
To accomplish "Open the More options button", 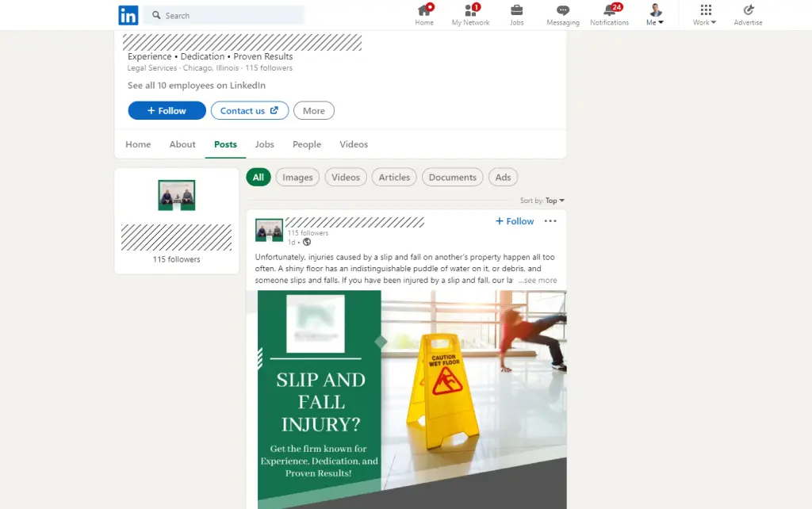I will pyautogui.click(x=314, y=111).
